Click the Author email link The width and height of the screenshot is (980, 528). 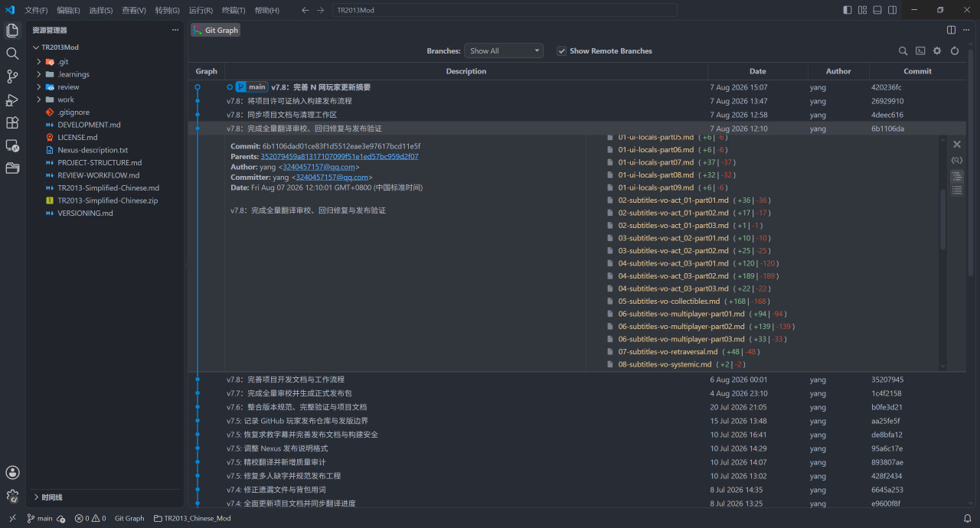coord(319,167)
